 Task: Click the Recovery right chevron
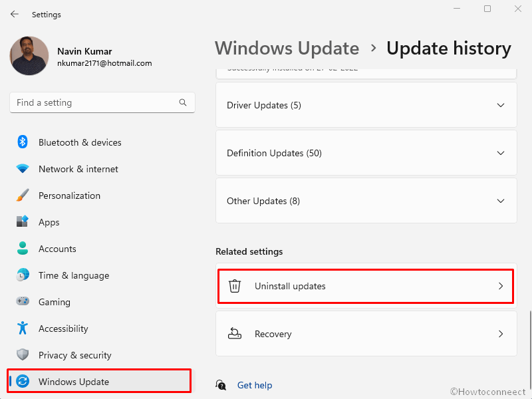[x=501, y=334]
